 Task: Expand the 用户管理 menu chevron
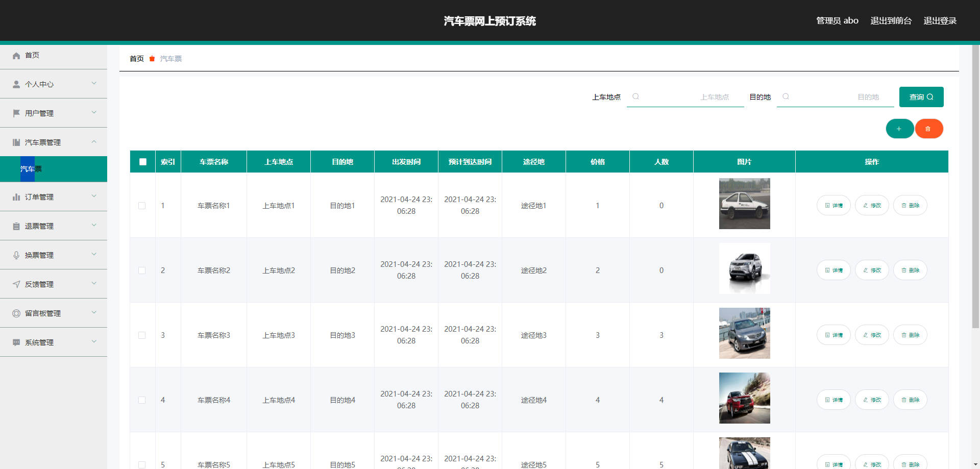click(x=94, y=112)
